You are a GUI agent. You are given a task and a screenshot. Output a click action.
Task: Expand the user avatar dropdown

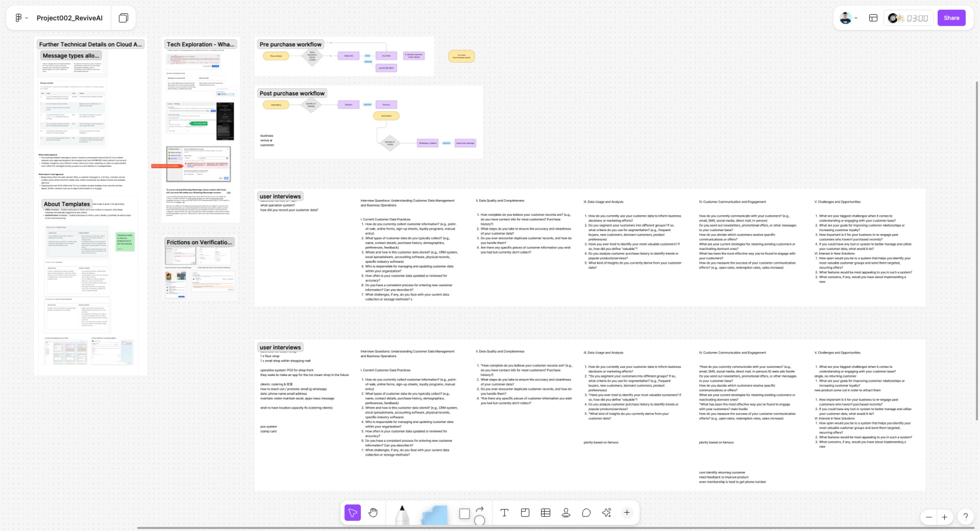[848, 18]
